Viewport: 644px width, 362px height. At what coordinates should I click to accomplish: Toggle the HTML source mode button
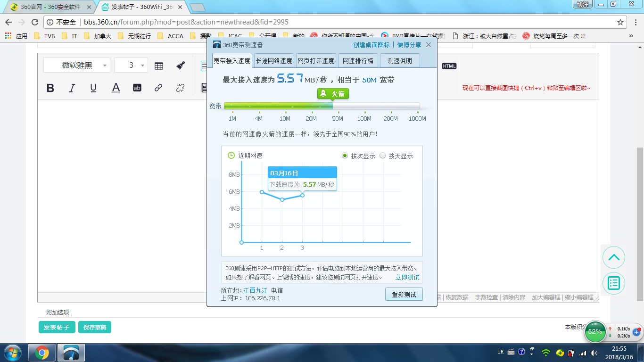coord(449,66)
